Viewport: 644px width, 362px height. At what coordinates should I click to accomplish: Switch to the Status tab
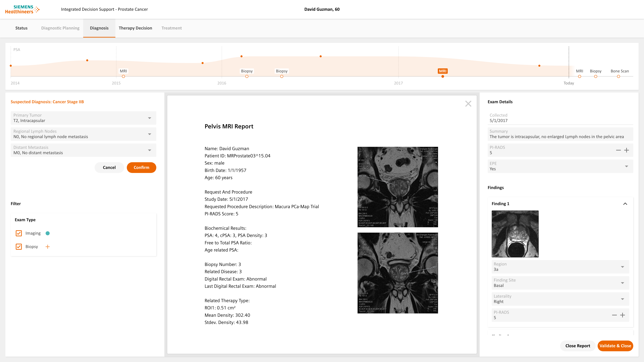click(x=21, y=28)
